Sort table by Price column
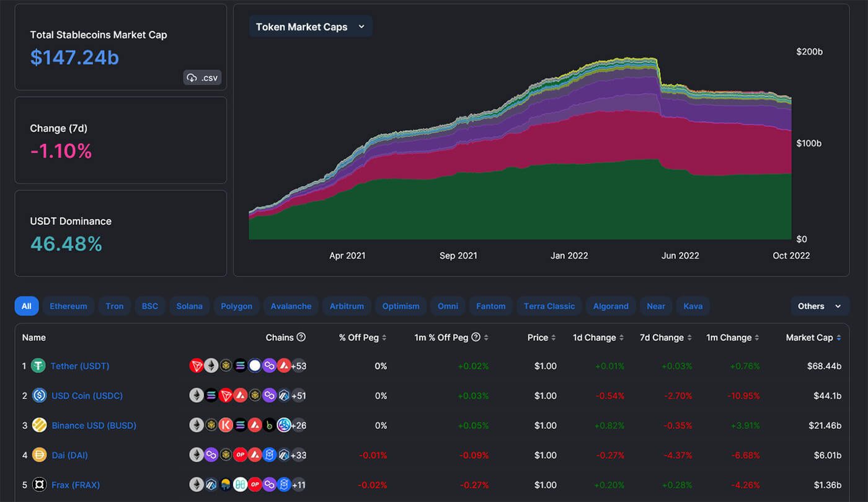Viewport: 868px width, 502px height. click(541, 338)
